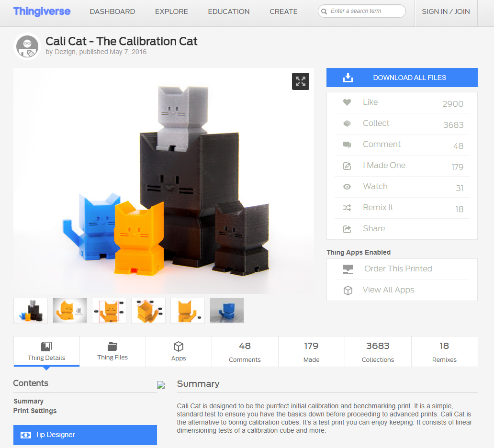Click Download All Files button
Image resolution: width=494 pixels, height=448 pixels.
(x=402, y=78)
